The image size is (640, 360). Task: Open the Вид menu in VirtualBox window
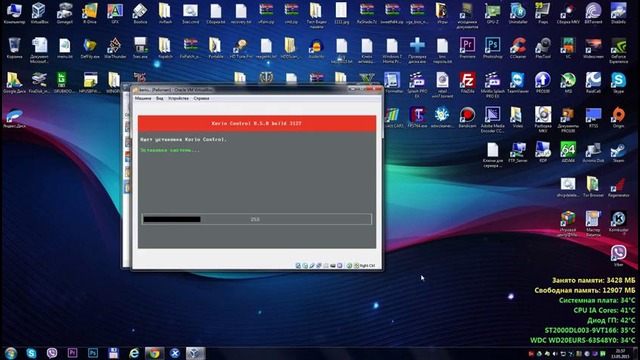pos(160,98)
